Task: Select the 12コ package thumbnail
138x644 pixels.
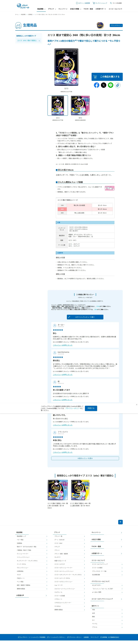Action: click(58, 106)
